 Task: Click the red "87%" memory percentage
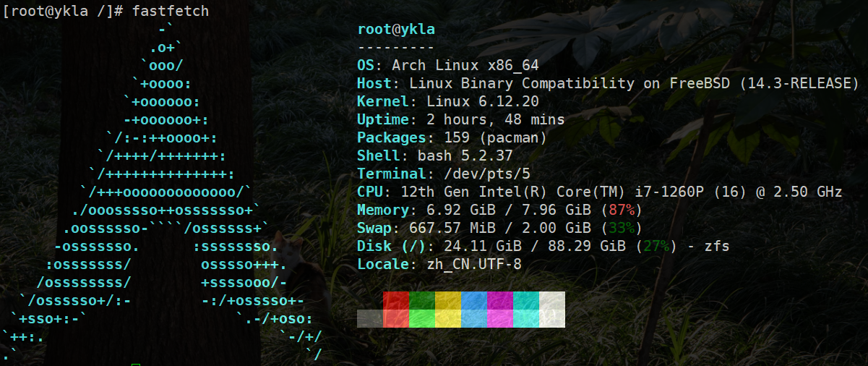click(622, 210)
